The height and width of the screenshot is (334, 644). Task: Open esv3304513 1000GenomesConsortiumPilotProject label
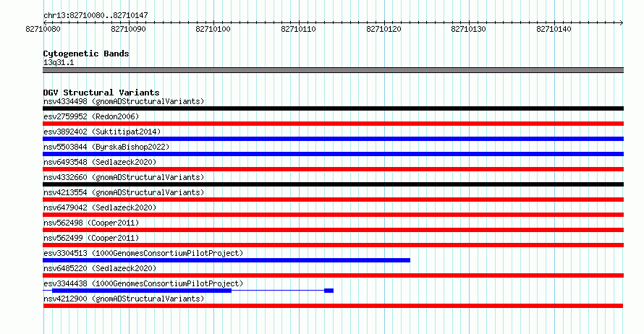[x=143, y=253]
